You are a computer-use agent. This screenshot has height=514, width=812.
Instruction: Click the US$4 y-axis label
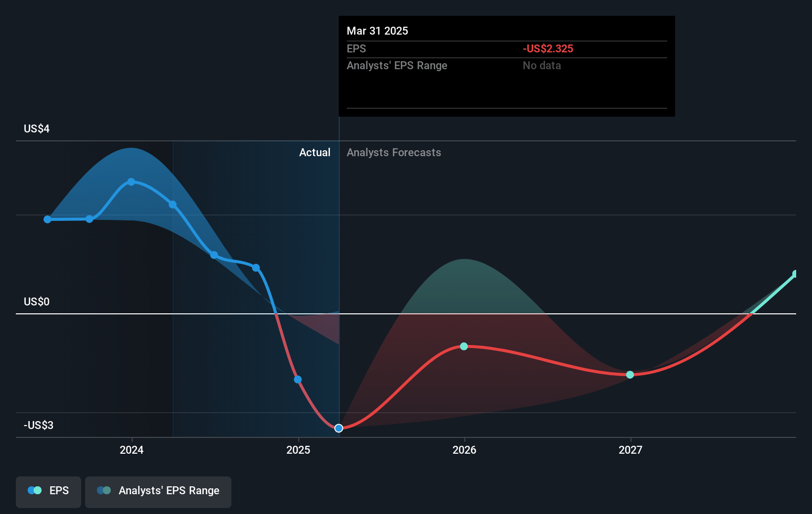point(37,129)
